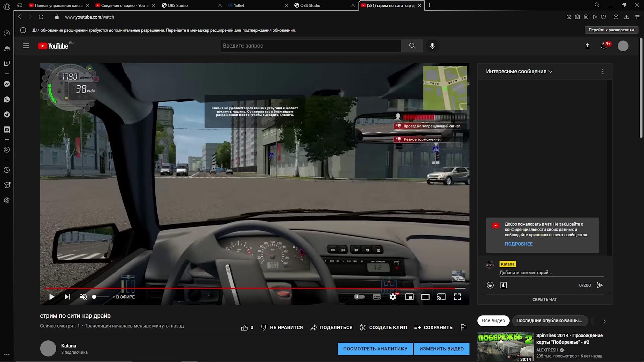
Task: Click ПОДЕЛИТЬСЯ share button
Action: pyautogui.click(x=332, y=327)
